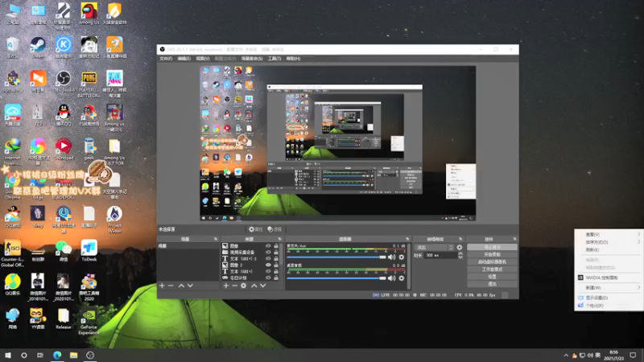This screenshot has height=362, width=644.
Task: Open the Tools menu in OBS
Action: click(x=274, y=59)
